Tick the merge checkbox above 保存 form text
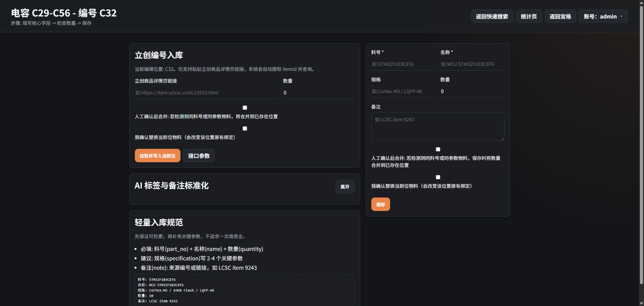644x306 pixels. tap(438, 149)
